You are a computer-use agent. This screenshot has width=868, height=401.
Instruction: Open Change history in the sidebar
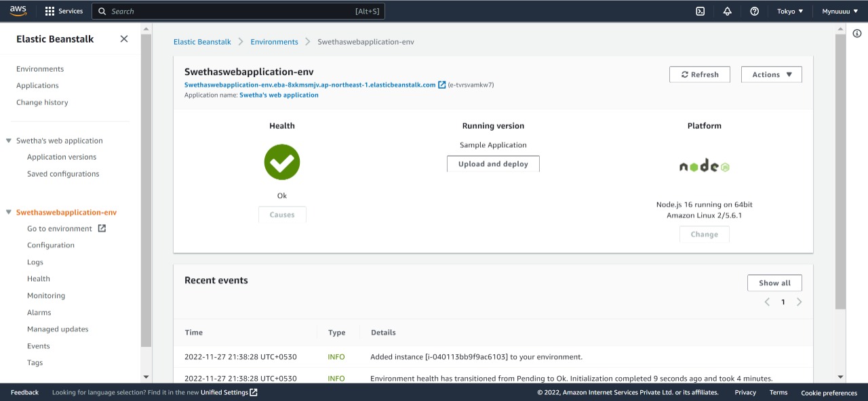click(42, 102)
